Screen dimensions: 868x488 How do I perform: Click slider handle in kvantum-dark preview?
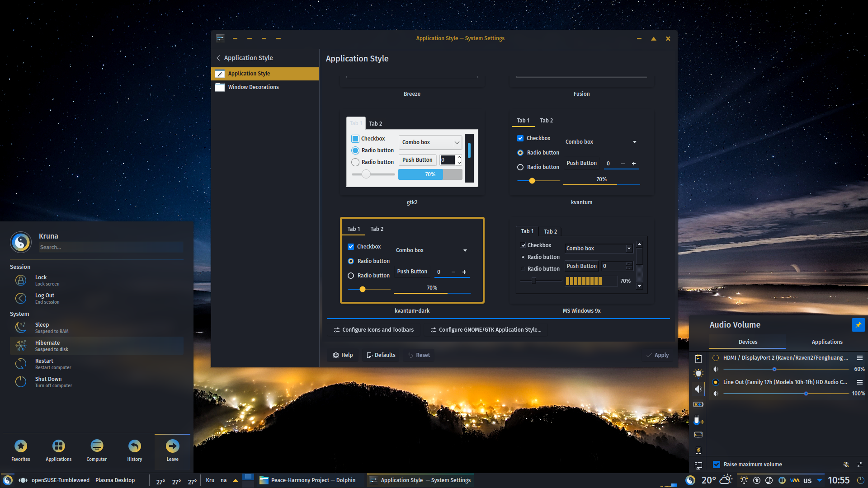pos(363,289)
